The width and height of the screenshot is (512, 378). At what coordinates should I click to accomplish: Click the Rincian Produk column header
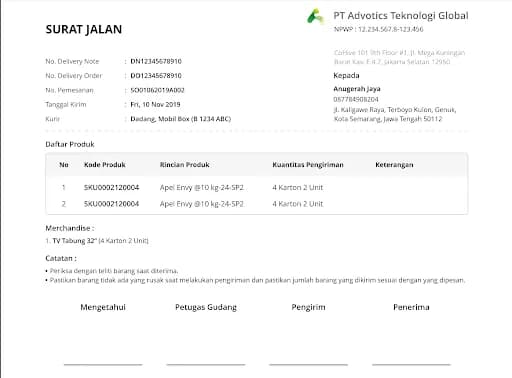[x=185, y=165]
